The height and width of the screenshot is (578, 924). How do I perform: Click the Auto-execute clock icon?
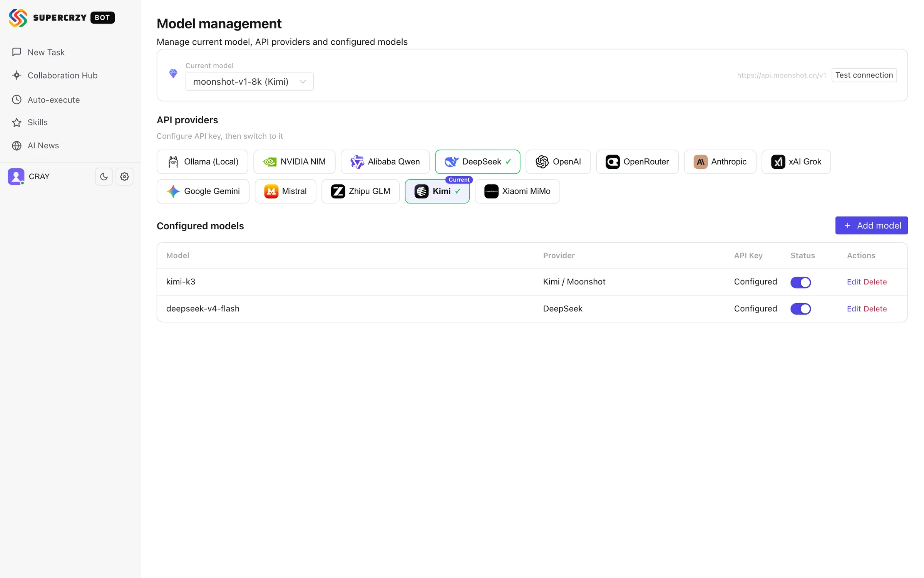(17, 100)
